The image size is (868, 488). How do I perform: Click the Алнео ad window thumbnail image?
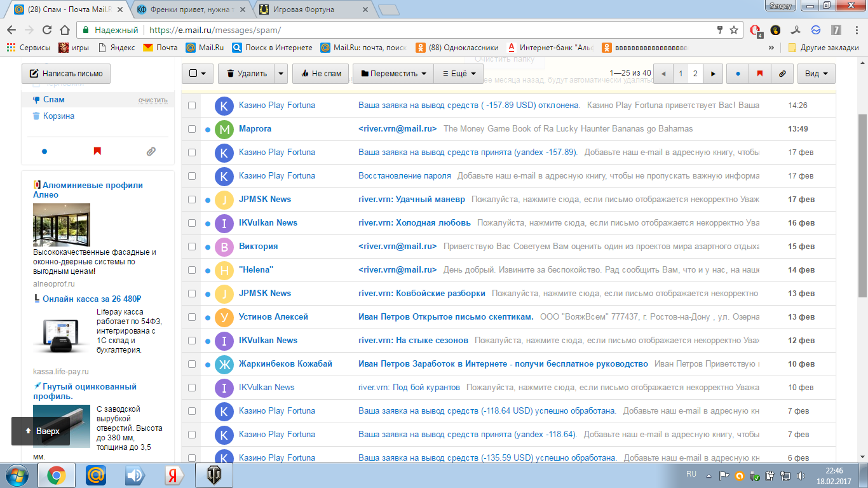click(x=62, y=224)
